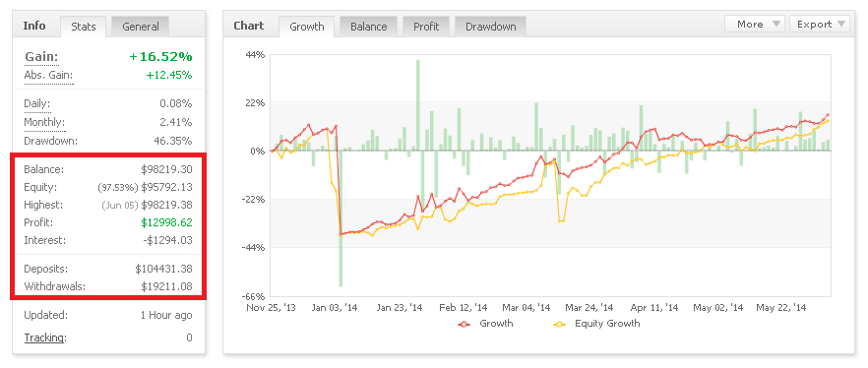Click the Growth legend text
This screenshot has width=868, height=368.
click(x=497, y=324)
